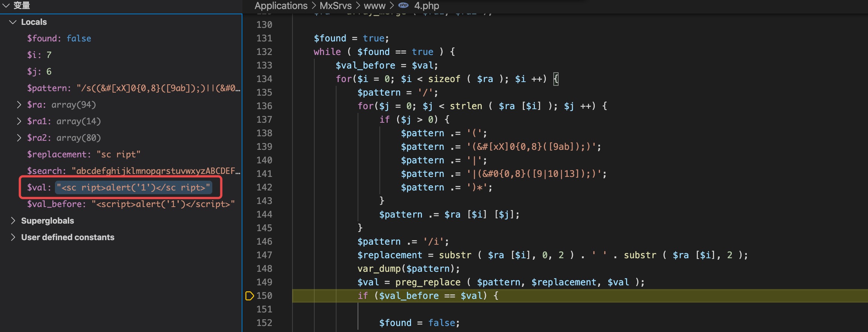Open MxSrvs breadcrumb segment
The height and width of the screenshot is (332, 868).
tap(335, 6)
